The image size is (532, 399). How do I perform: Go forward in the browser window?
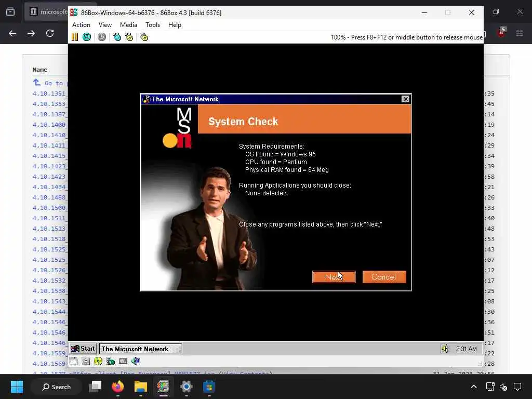pos(31,33)
